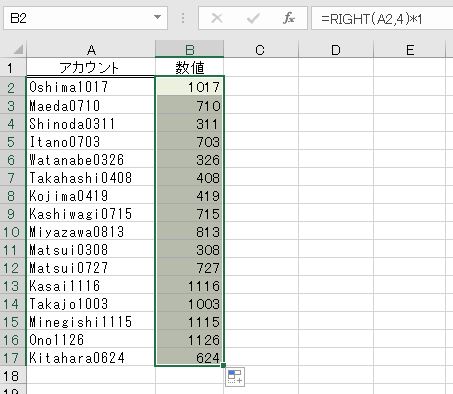
Task: Select column B header
Action: coord(190,50)
